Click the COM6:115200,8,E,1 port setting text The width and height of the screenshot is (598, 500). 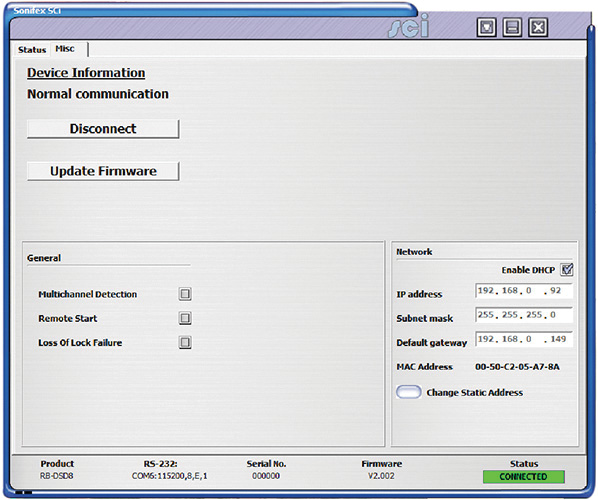tap(170, 476)
